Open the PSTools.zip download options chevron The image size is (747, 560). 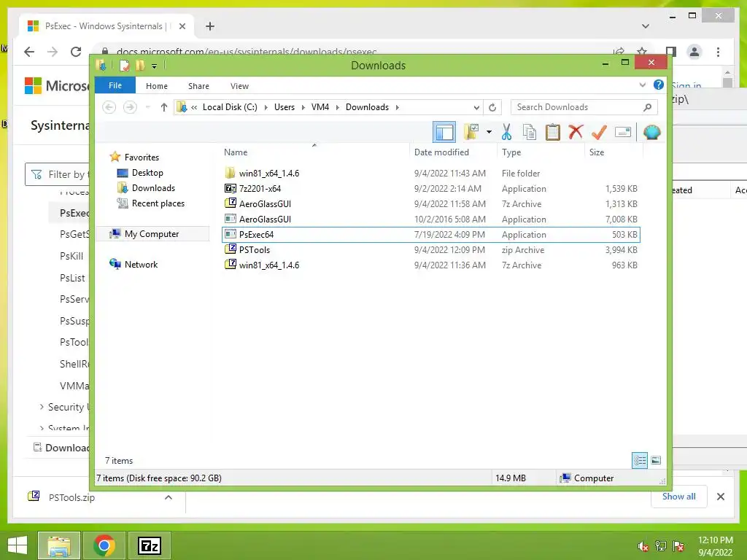[x=169, y=497]
